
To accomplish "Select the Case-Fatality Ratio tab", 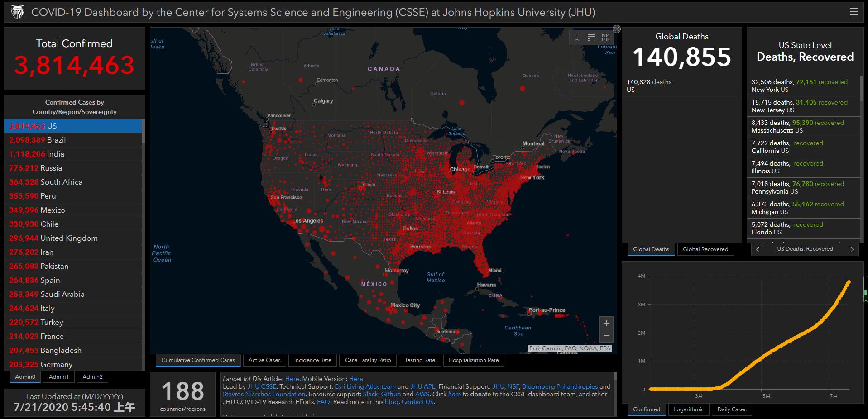I will tap(368, 360).
